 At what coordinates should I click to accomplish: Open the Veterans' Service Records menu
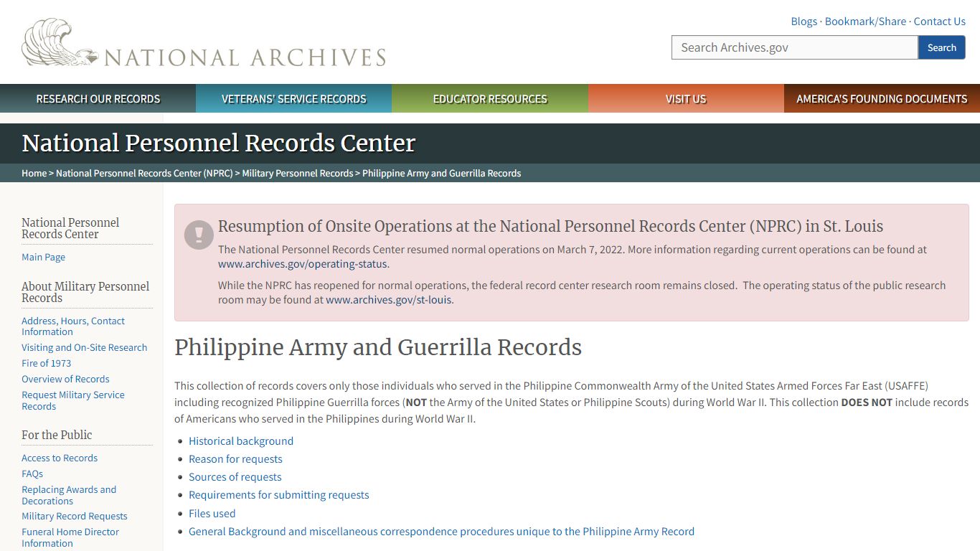pyautogui.click(x=294, y=98)
